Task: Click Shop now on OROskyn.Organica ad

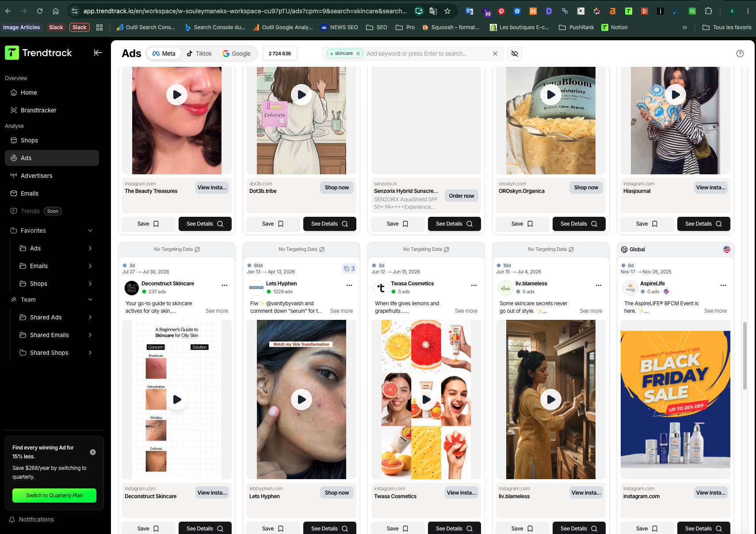Action: 586,188
